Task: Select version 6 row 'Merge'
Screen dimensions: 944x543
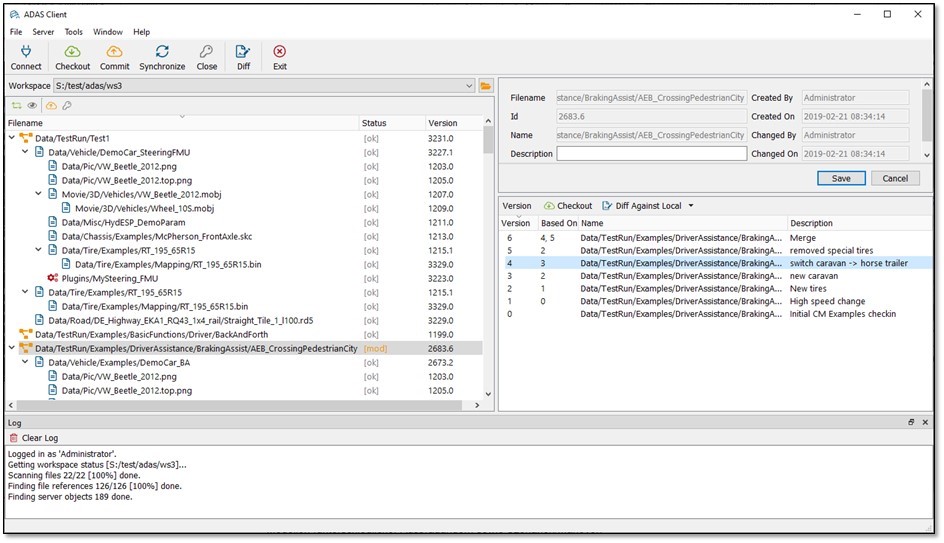Action: pos(716,238)
